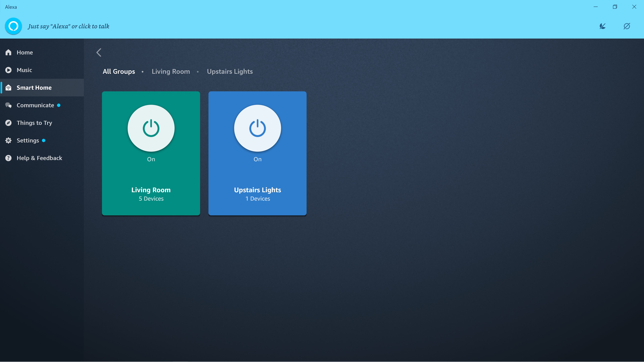Viewport: 644px width, 362px height.
Task: Click the do-not-disturb slashed circle icon
Action: tap(627, 26)
